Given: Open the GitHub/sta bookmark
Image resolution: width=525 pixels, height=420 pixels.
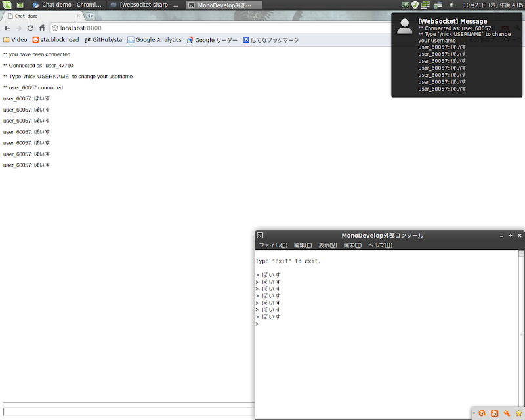Looking at the screenshot, I should click(103, 40).
